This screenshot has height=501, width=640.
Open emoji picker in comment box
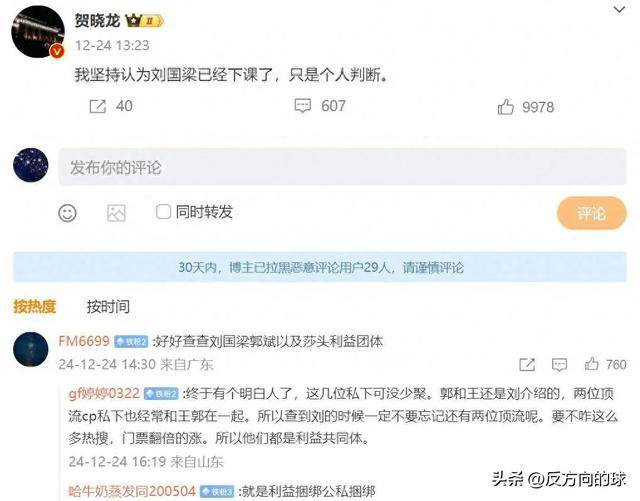(x=67, y=213)
